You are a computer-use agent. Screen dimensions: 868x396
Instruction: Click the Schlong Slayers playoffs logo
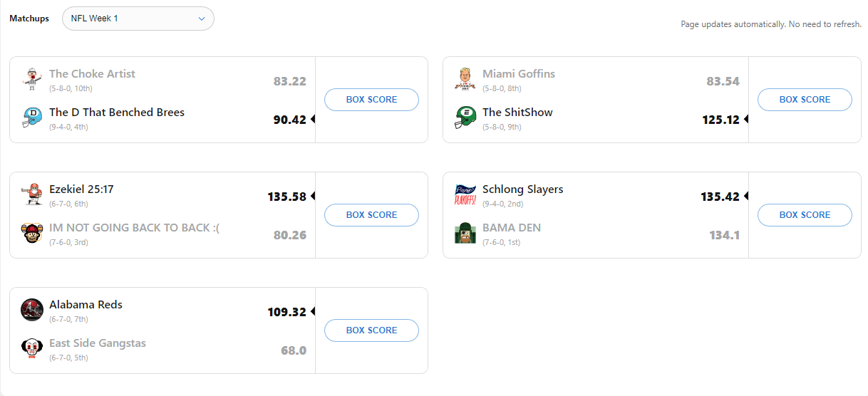pos(465,194)
